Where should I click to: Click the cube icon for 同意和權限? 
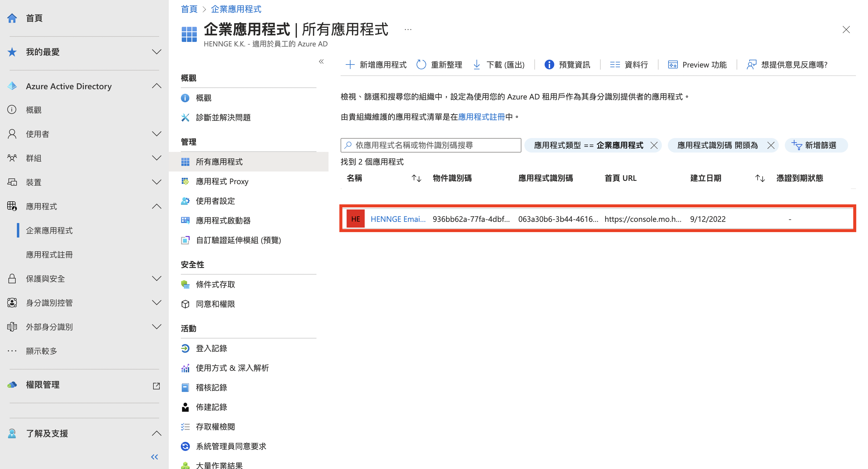tap(185, 304)
